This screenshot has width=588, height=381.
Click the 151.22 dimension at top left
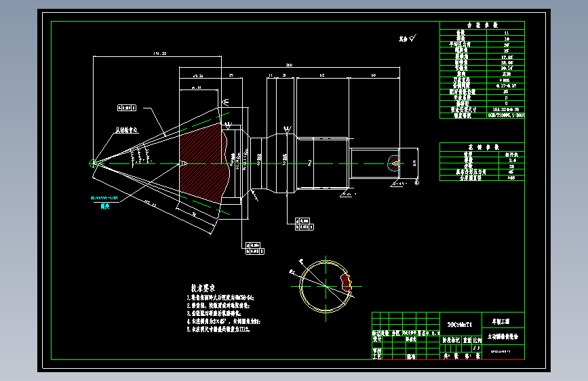[160, 54]
